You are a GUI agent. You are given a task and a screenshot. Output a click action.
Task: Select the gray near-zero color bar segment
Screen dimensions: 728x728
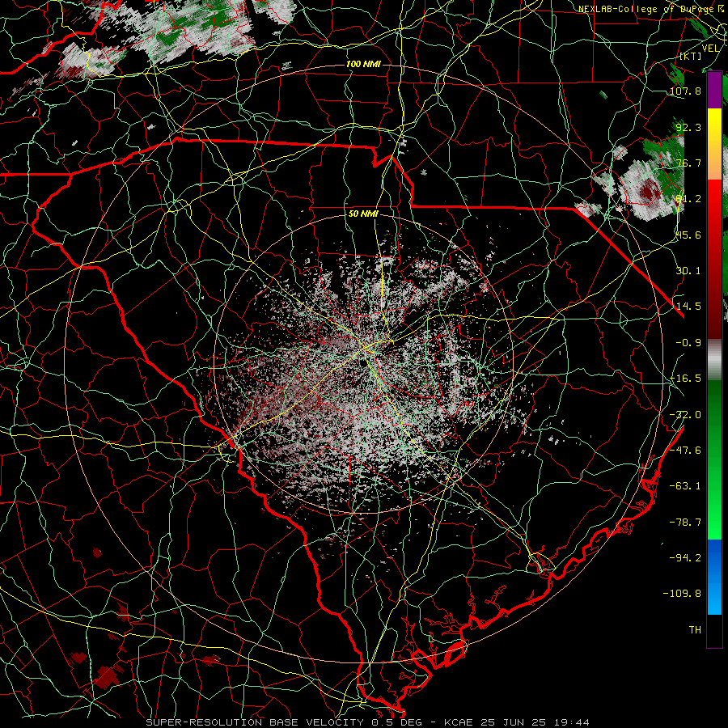[714, 360]
